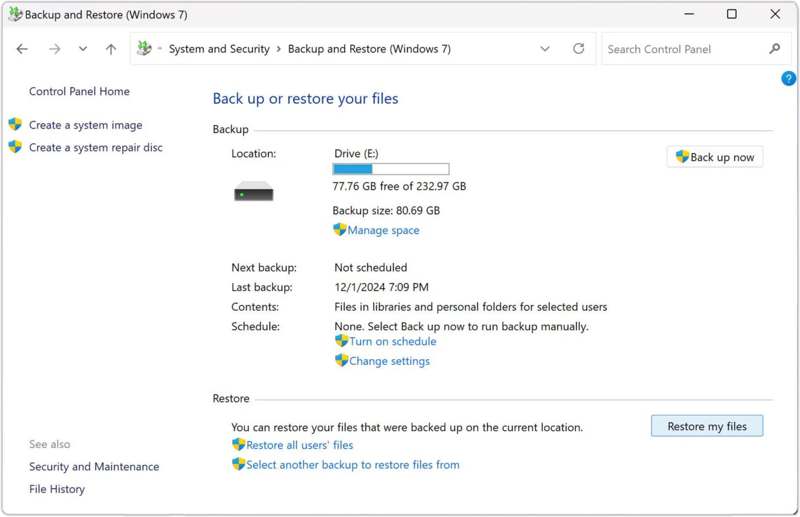Click in the Search Control Panel field
This screenshot has width=800, height=517.
click(685, 49)
